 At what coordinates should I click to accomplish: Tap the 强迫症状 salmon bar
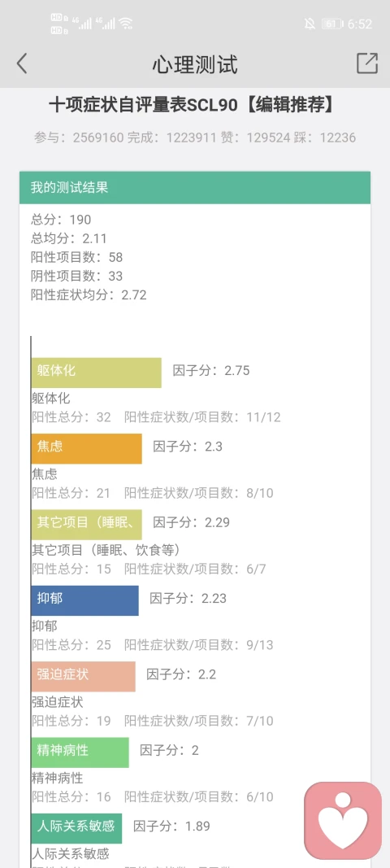pyautogui.click(x=83, y=676)
